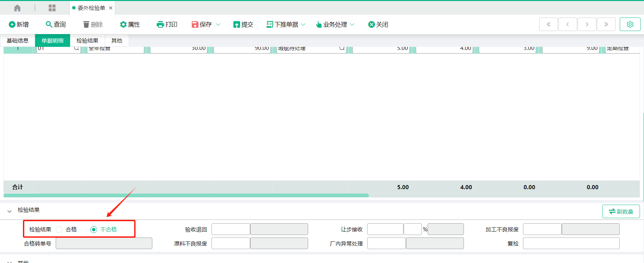Click 提交 to submit document
This screenshot has height=263, width=644.
243,24
